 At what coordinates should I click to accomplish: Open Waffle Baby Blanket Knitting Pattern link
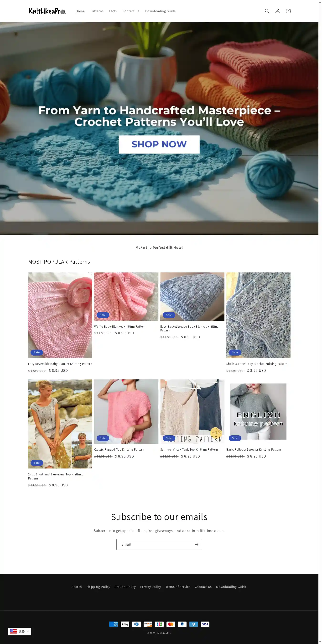pyautogui.click(x=120, y=326)
